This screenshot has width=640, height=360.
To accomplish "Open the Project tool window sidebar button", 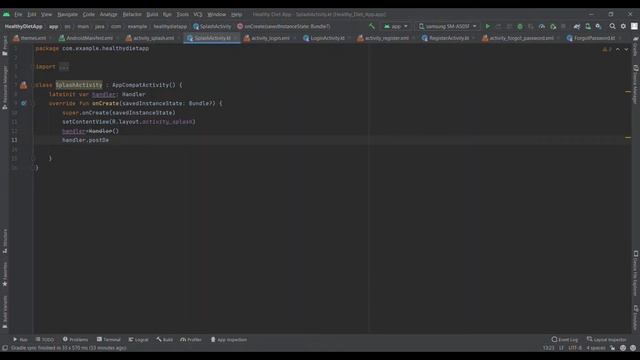I will click(x=4, y=46).
